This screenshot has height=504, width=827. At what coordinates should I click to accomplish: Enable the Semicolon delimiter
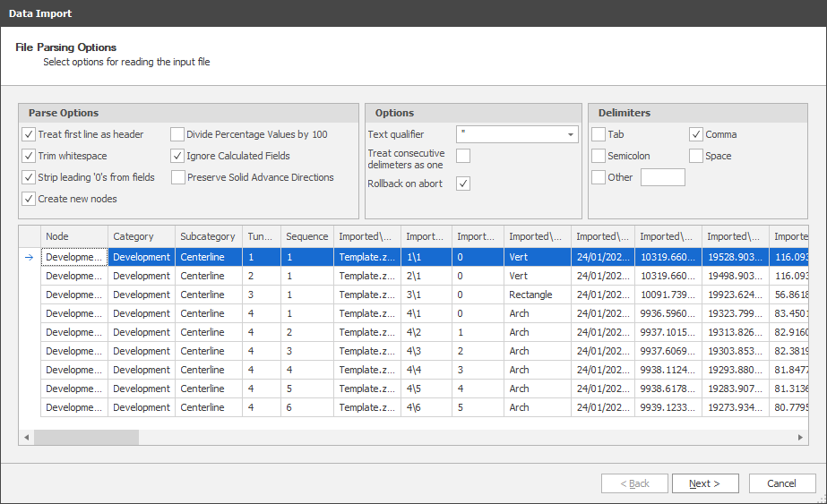click(599, 156)
